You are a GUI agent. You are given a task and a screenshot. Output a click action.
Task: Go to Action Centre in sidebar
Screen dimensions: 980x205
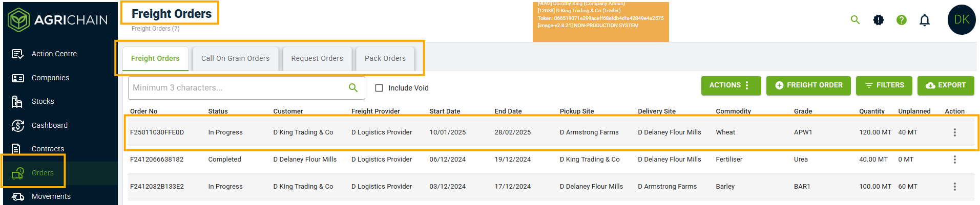tap(54, 54)
